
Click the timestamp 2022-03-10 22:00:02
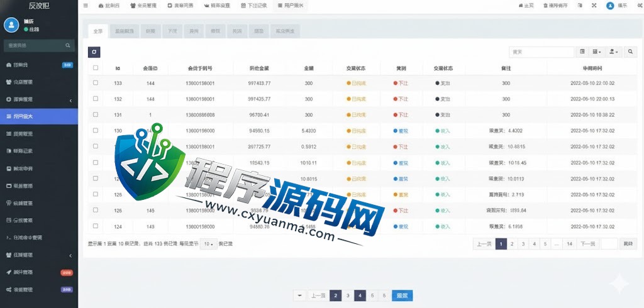(592, 83)
